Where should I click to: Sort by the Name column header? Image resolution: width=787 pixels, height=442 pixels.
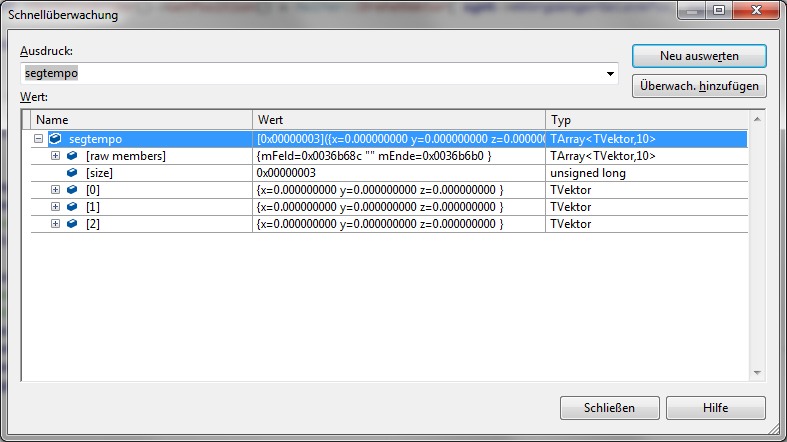click(140, 120)
